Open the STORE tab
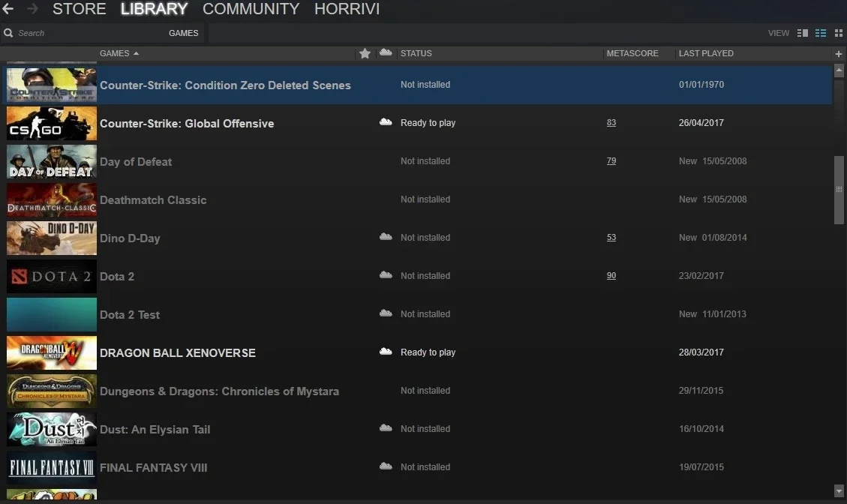Viewport: 847px width, 504px height. (x=79, y=9)
